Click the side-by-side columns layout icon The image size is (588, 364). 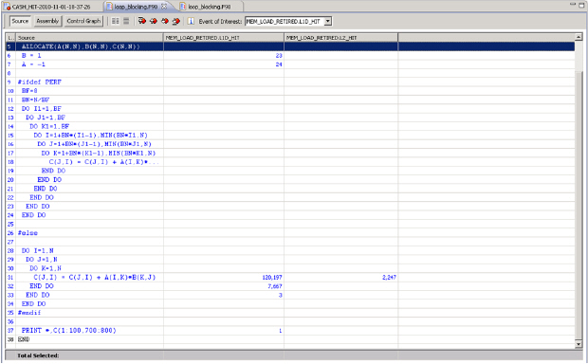click(x=116, y=21)
